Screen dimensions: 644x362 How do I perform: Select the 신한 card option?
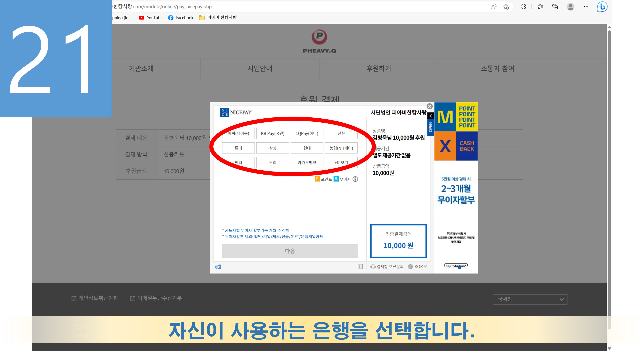341,133
